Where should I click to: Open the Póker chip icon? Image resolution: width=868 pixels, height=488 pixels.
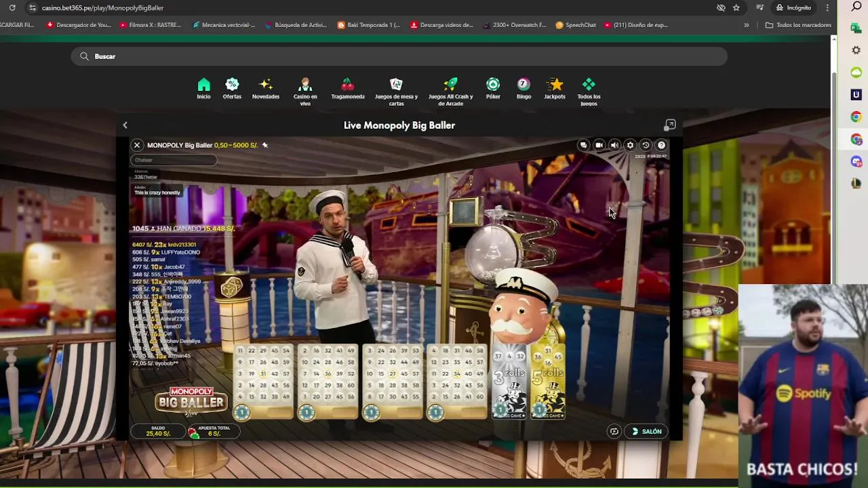pos(493,88)
